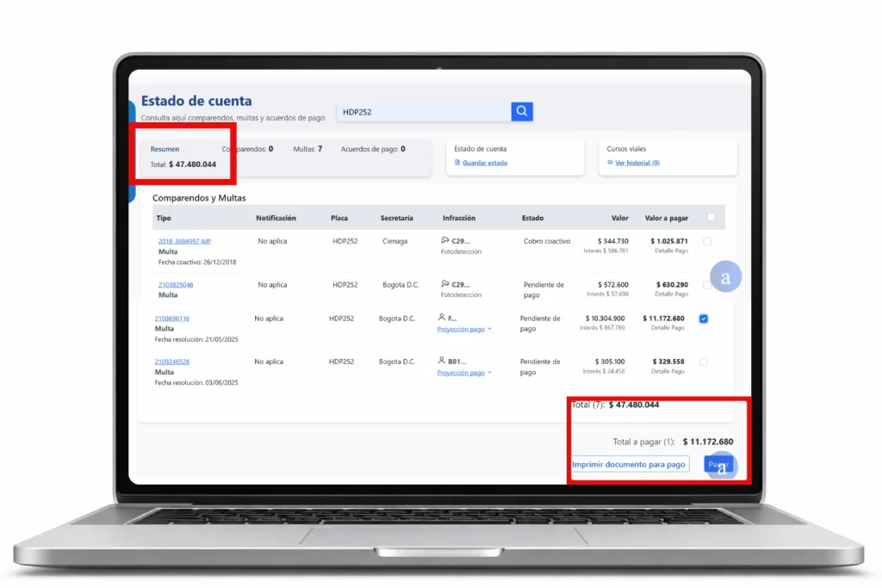
Task: Open fine link 2108696116
Action: point(172,319)
